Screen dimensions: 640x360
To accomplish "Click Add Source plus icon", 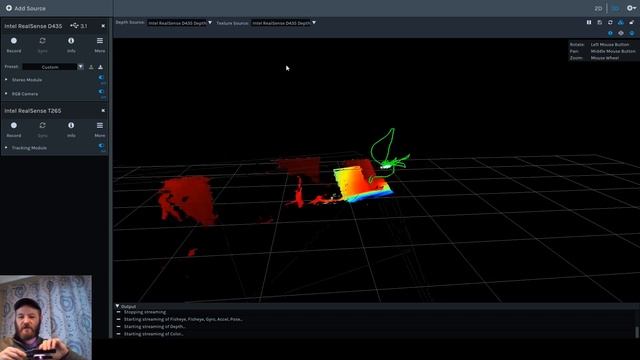I will pos(9,8).
